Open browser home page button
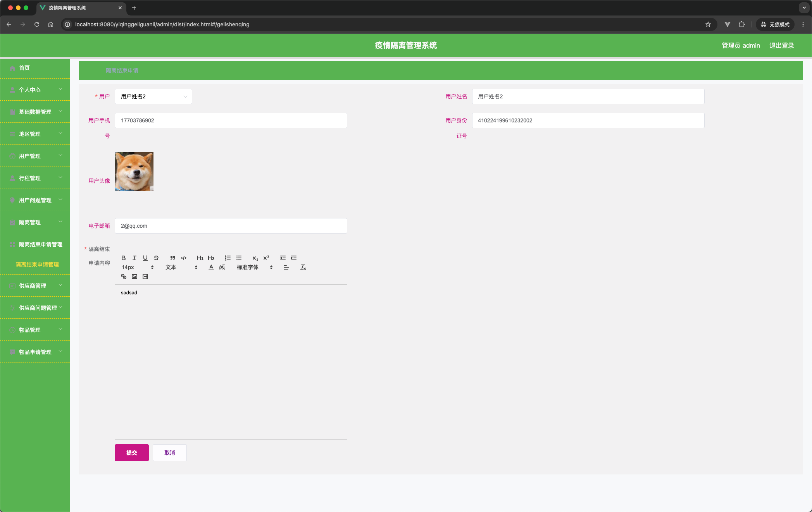The image size is (812, 512). [x=51, y=24]
